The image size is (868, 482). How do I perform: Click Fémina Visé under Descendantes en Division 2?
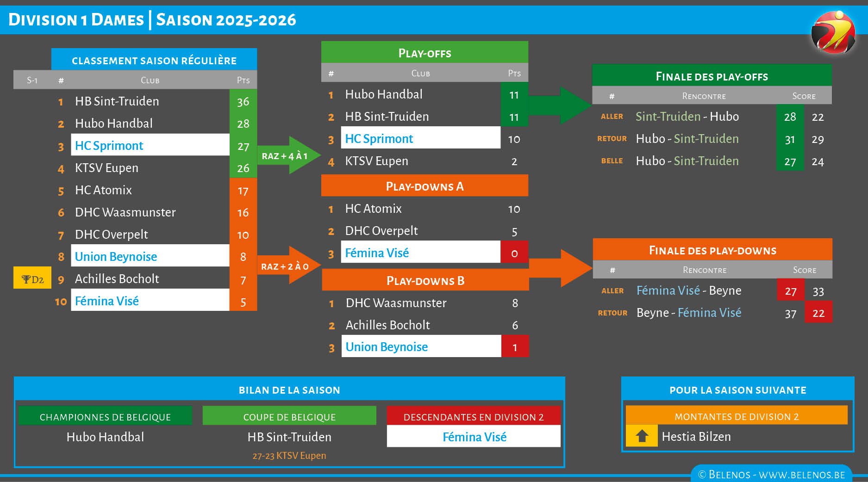click(x=474, y=436)
